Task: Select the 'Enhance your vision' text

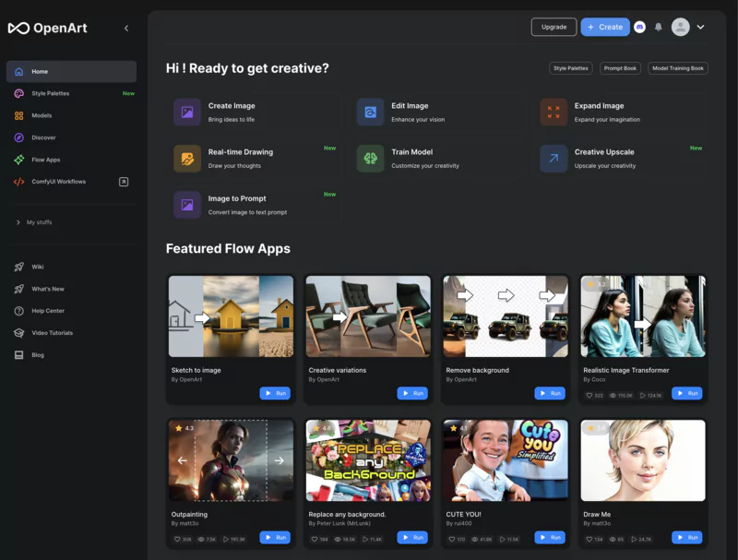Action: tap(418, 120)
